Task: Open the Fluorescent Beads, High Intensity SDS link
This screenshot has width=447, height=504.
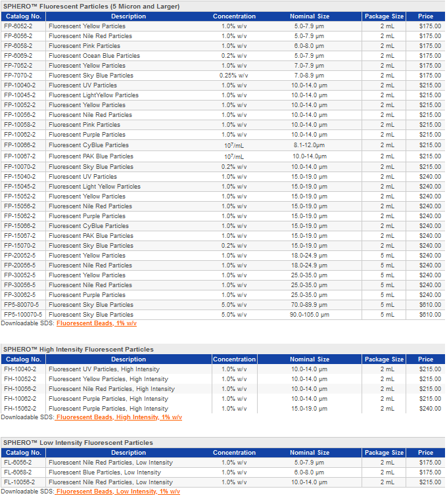Action: point(119,417)
